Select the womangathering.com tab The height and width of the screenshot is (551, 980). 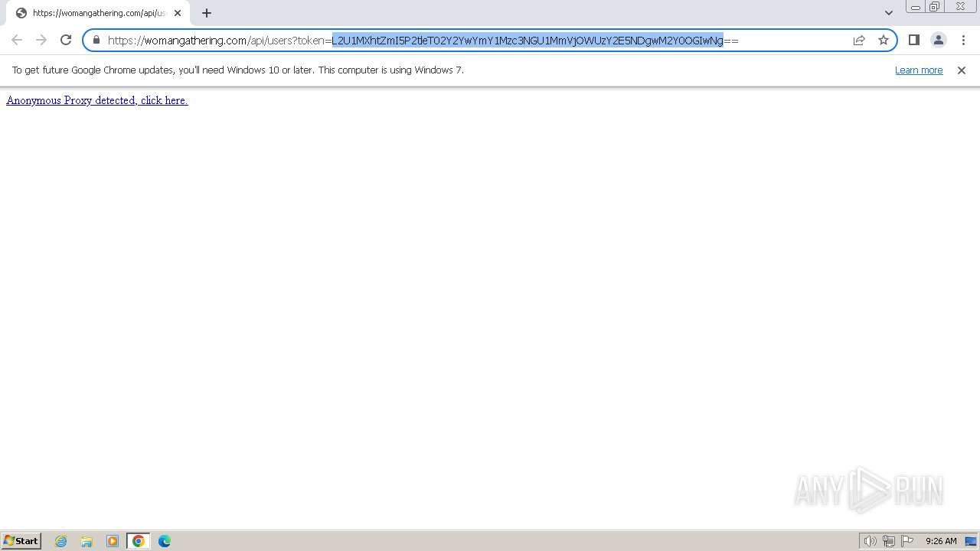coord(99,13)
